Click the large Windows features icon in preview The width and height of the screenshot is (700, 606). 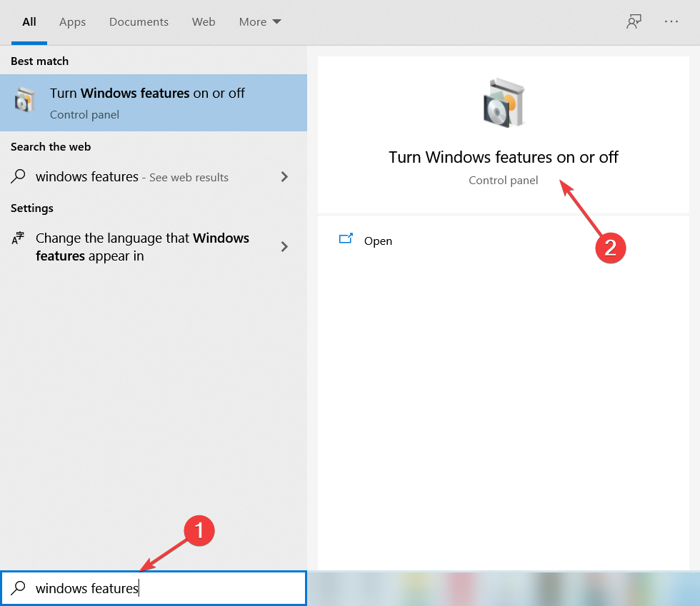(504, 103)
